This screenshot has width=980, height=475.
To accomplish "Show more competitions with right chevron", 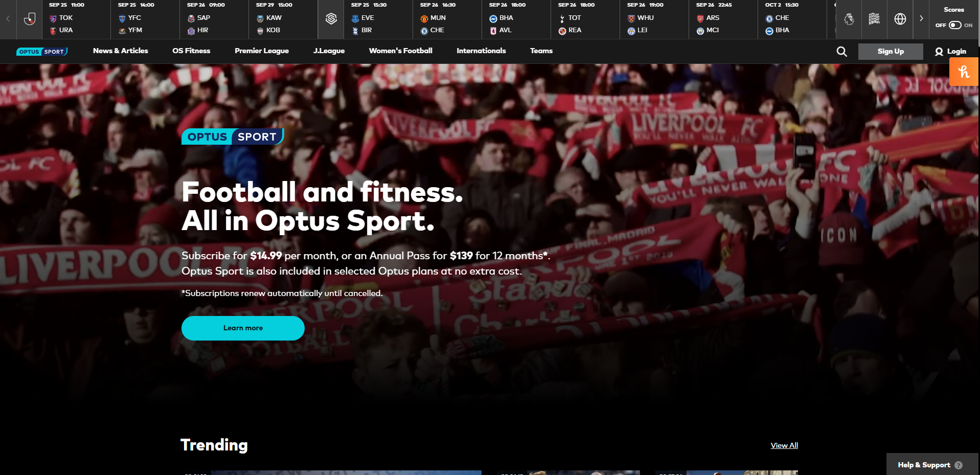I will click(921, 19).
